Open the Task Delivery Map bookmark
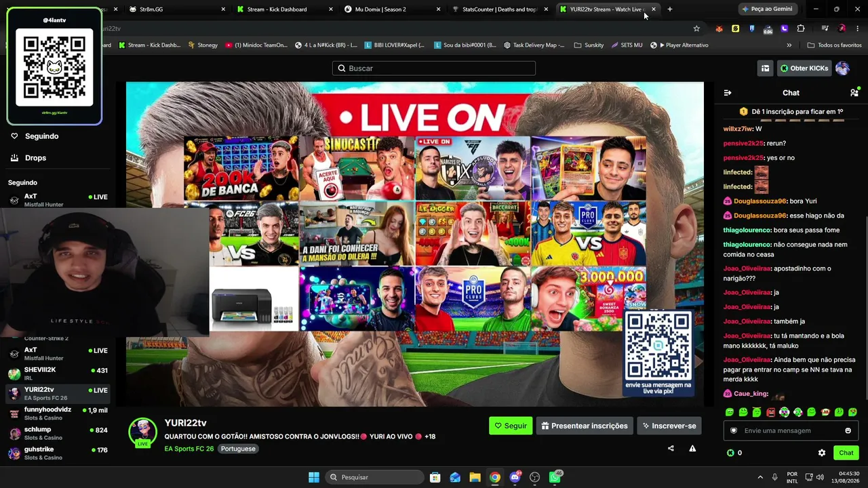Image resolution: width=868 pixels, height=488 pixels. point(534,45)
